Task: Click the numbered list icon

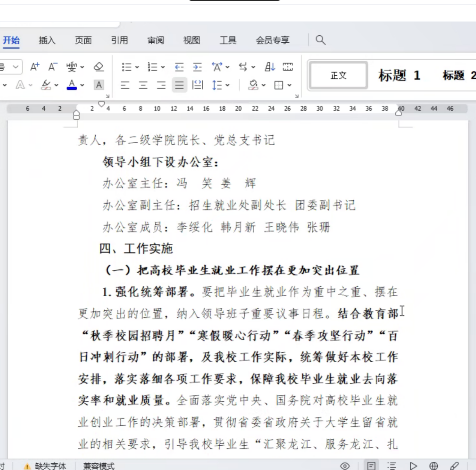Action: pyautogui.click(x=153, y=67)
